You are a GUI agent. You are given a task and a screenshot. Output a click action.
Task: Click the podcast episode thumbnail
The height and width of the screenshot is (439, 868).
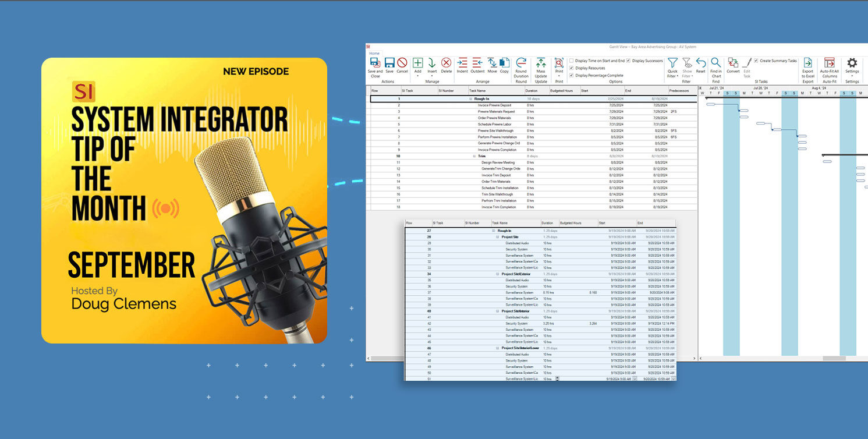click(x=184, y=200)
